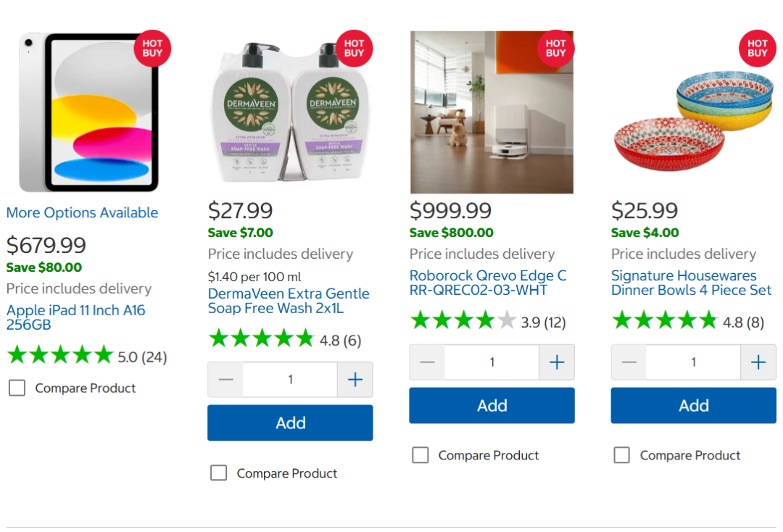
Task: Decrease DermaVeen quantity with minus icon
Action: [226, 380]
